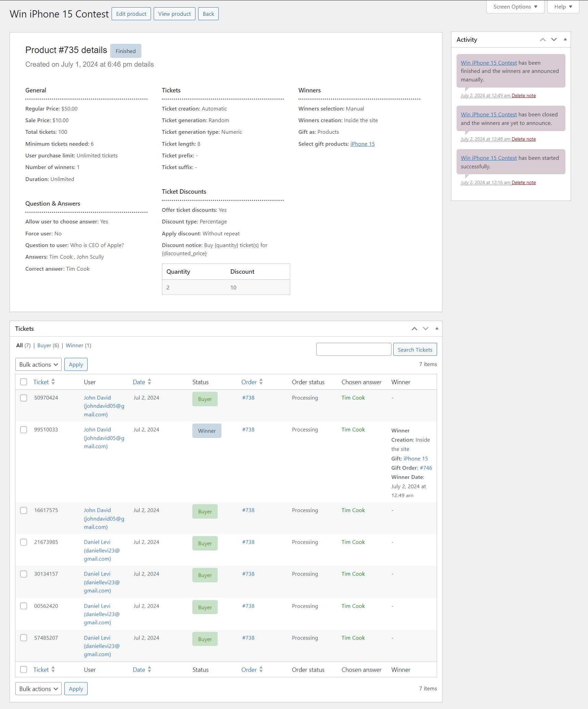
Task: Move Activity panel down
Action: click(x=554, y=40)
